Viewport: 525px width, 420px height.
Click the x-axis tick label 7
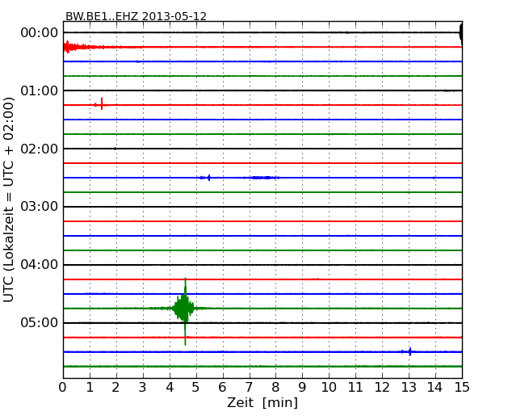(x=249, y=388)
